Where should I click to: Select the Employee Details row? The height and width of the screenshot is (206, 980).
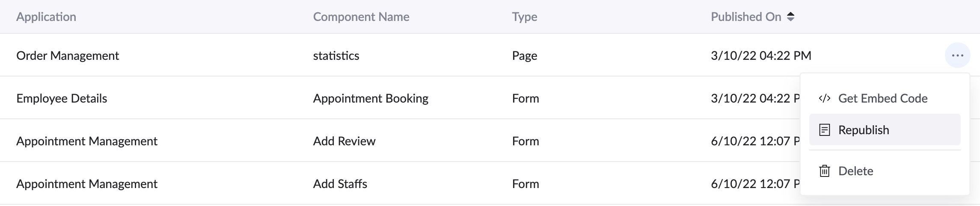62,98
